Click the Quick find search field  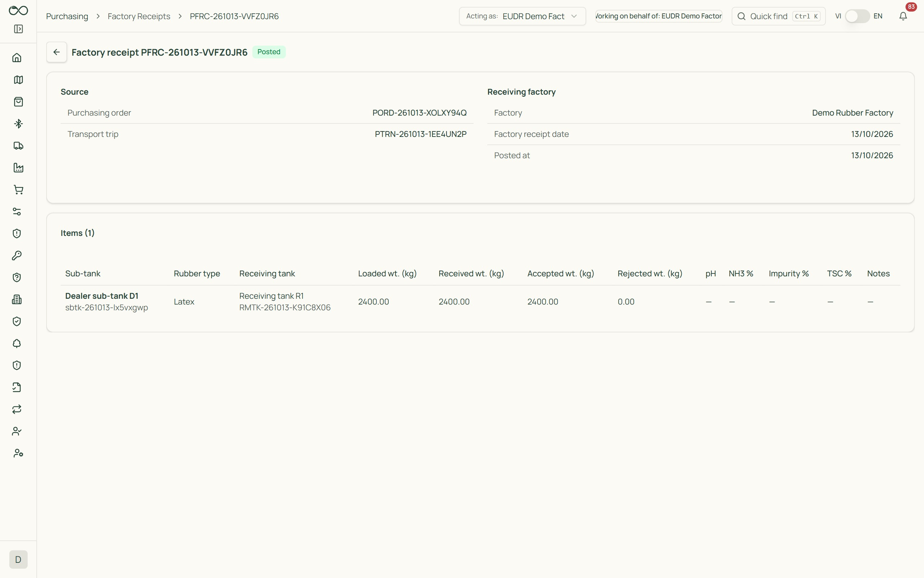tap(779, 16)
